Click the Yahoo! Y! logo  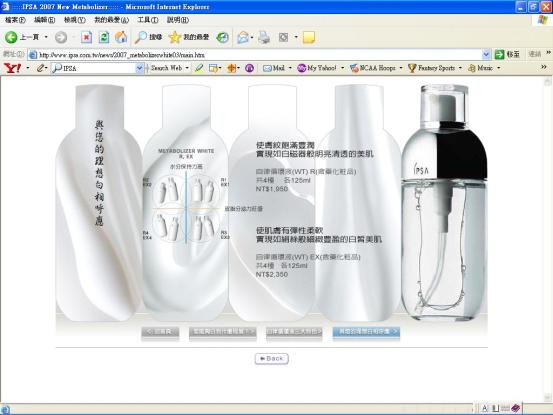click(12, 68)
